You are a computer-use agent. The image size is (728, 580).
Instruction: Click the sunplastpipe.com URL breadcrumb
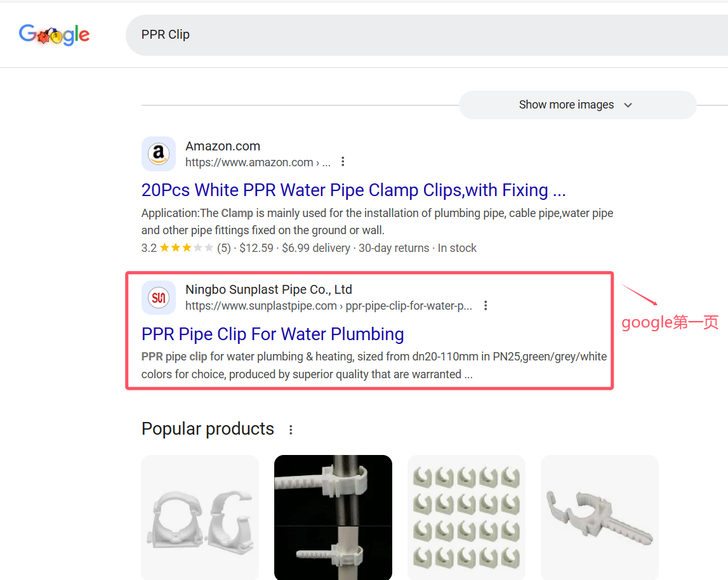click(x=329, y=306)
